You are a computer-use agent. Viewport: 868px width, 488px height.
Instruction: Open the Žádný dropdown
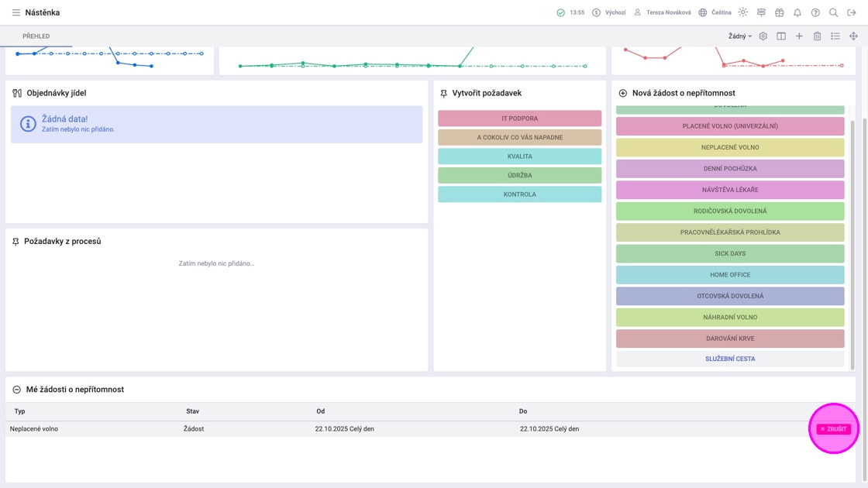(739, 36)
